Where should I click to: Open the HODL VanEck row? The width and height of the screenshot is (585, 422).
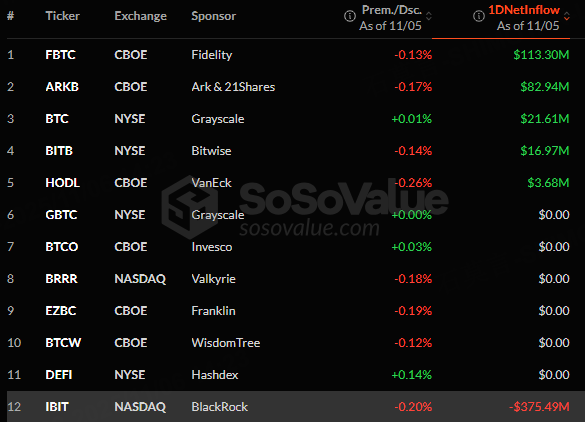pos(296,183)
